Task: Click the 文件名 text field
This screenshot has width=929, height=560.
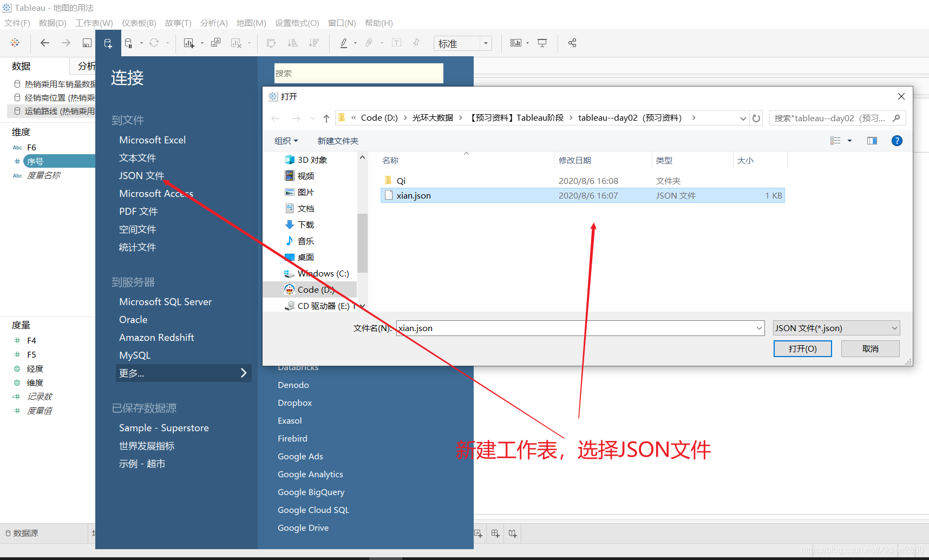Action: [575, 328]
